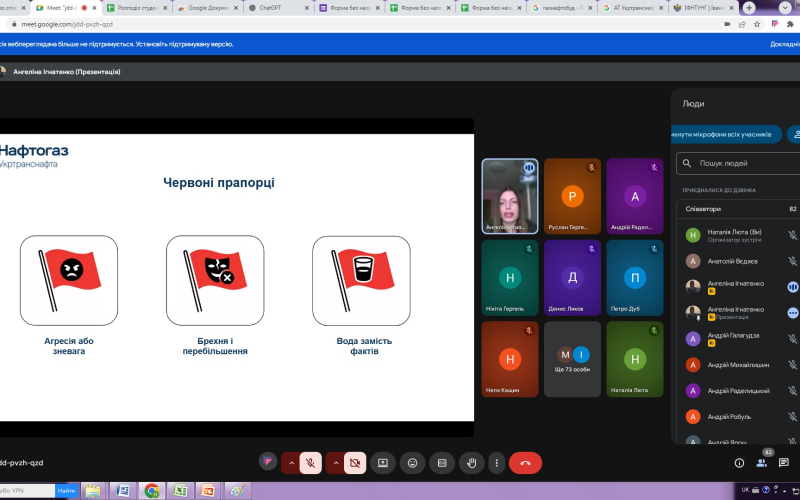800x500 pixels.
Task: Toggle the microphone mute button
Action: (x=310, y=463)
